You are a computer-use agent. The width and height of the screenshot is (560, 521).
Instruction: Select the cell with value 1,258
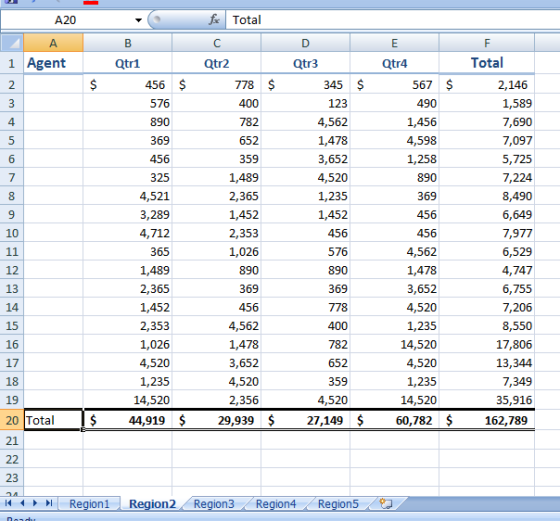394,159
